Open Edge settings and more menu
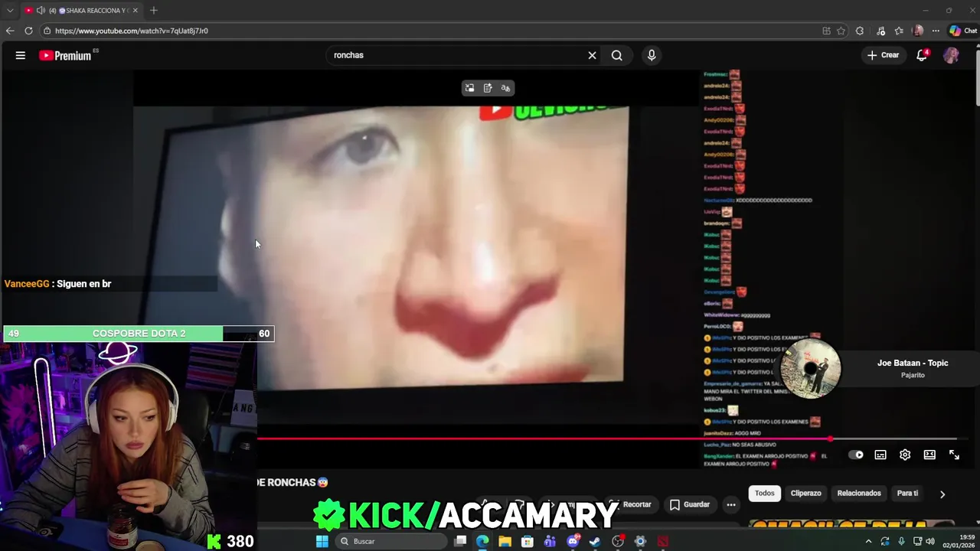Viewport: 980px width, 551px height. coord(936,31)
